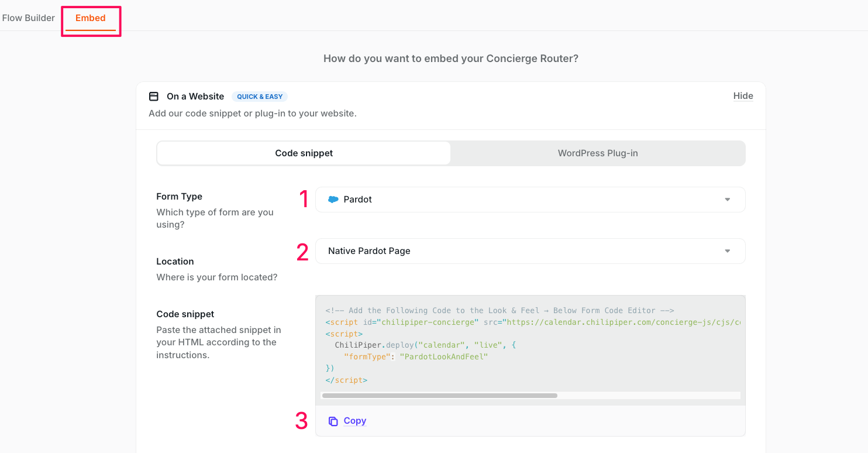The height and width of the screenshot is (453, 868).
Task: Click Hide to collapse the website section
Action: click(743, 96)
